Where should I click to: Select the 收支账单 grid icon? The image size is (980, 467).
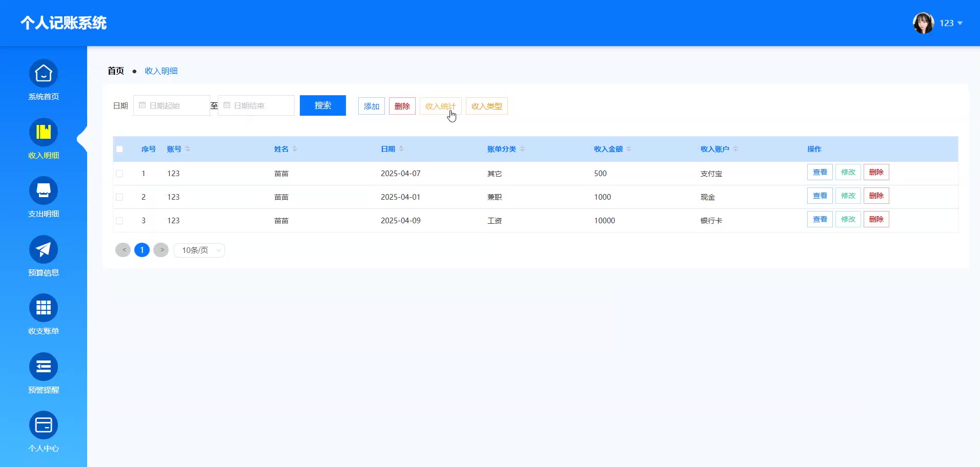[x=44, y=308]
